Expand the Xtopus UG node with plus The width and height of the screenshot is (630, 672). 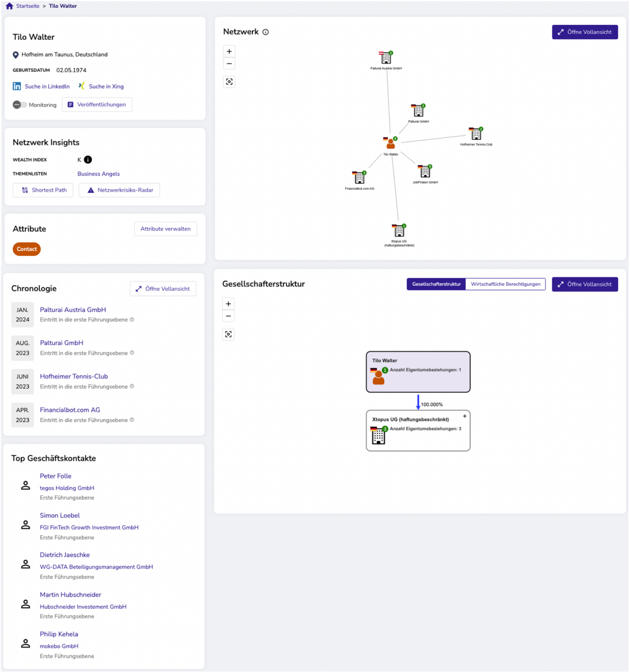click(465, 416)
